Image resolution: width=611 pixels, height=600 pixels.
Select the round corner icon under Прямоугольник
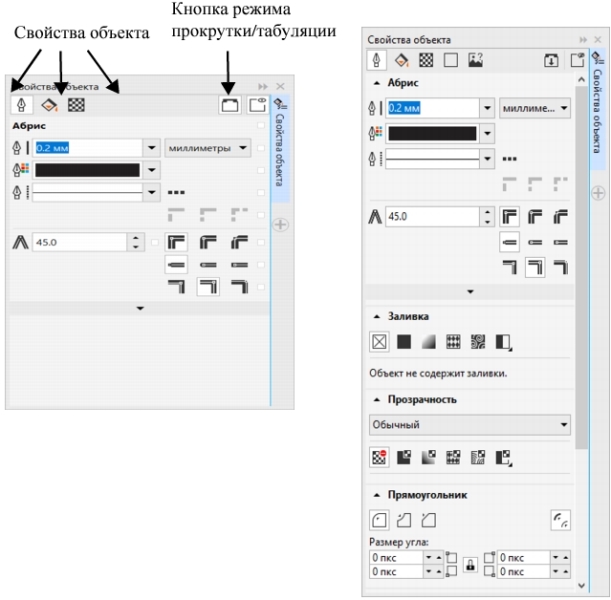[x=380, y=517]
